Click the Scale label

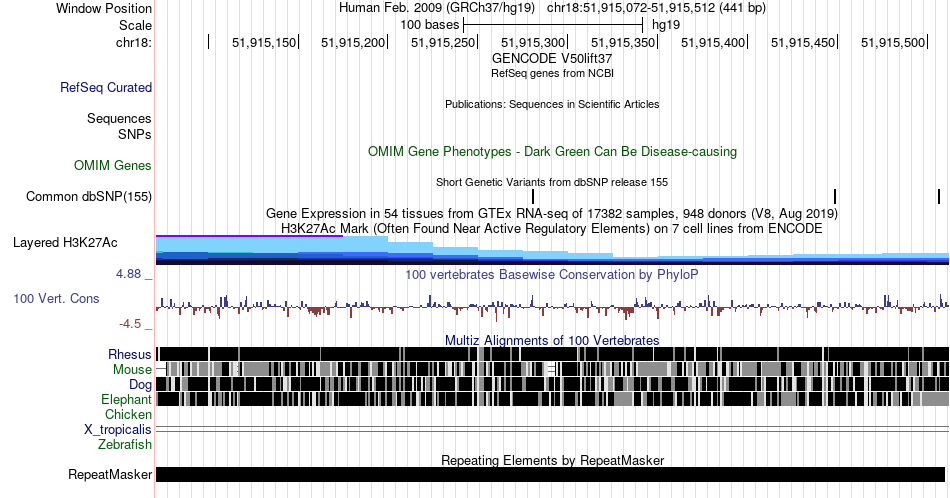[x=136, y=25]
